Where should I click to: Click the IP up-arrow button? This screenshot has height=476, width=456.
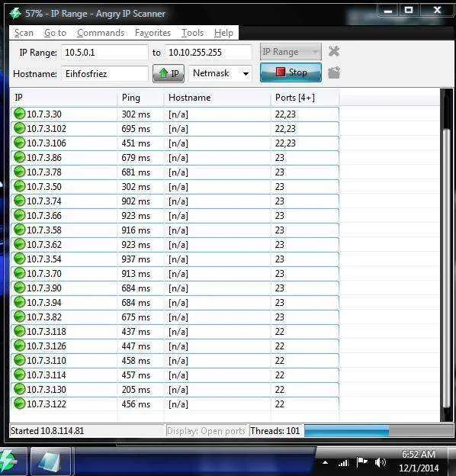coord(169,73)
